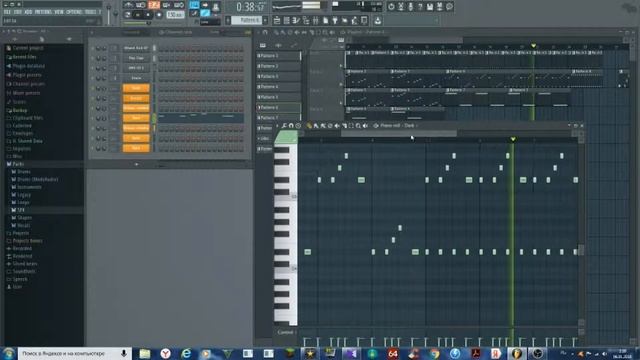Select the Draw pencil tool in piano roll toolbar

tap(309, 126)
